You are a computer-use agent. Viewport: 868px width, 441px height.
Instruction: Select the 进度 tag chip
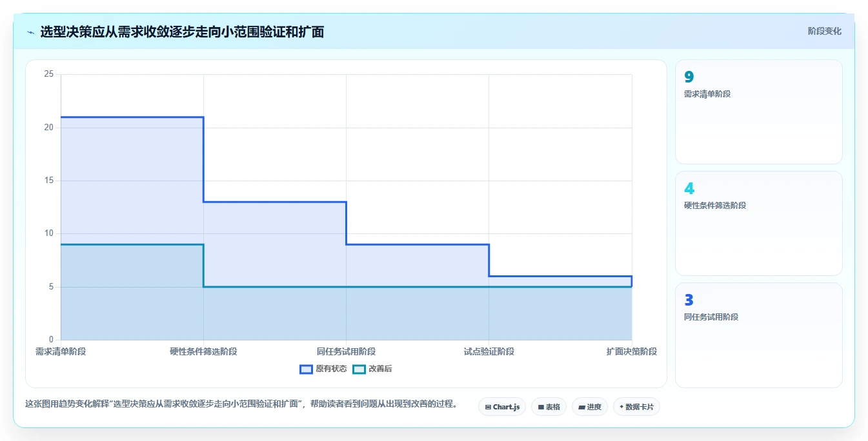[x=590, y=407]
